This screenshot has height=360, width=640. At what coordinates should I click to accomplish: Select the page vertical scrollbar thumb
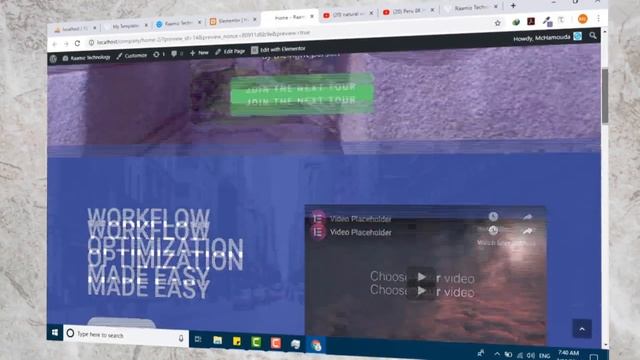point(604,96)
